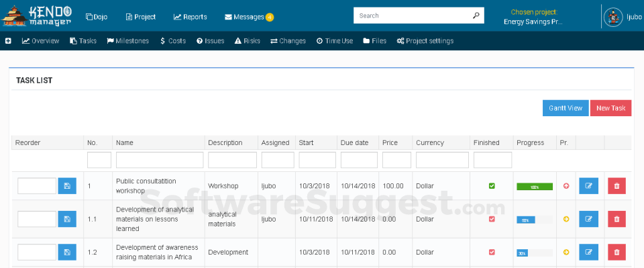
Task: Open the Files tab
Action: (x=374, y=41)
